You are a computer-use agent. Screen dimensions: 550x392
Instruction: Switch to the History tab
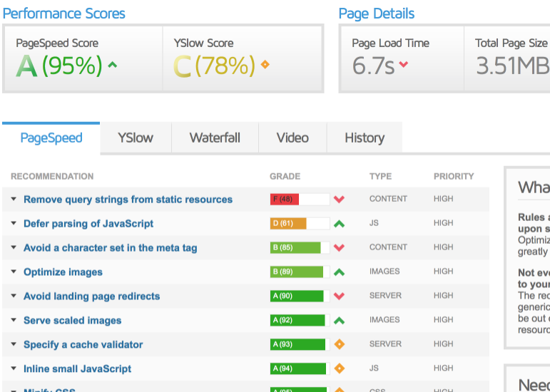pyautogui.click(x=365, y=138)
